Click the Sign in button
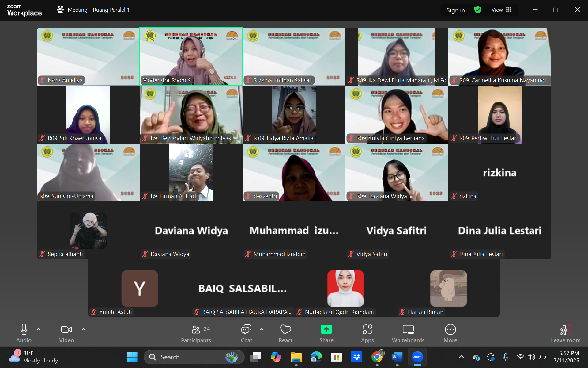Viewport: 588px width, 368px height. tap(455, 10)
